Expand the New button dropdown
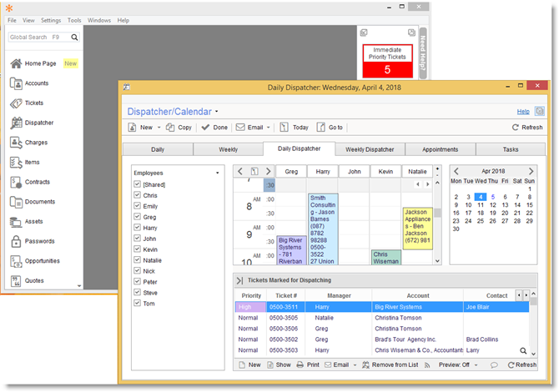Viewport: 559px width, 392px height. tap(159, 128)
